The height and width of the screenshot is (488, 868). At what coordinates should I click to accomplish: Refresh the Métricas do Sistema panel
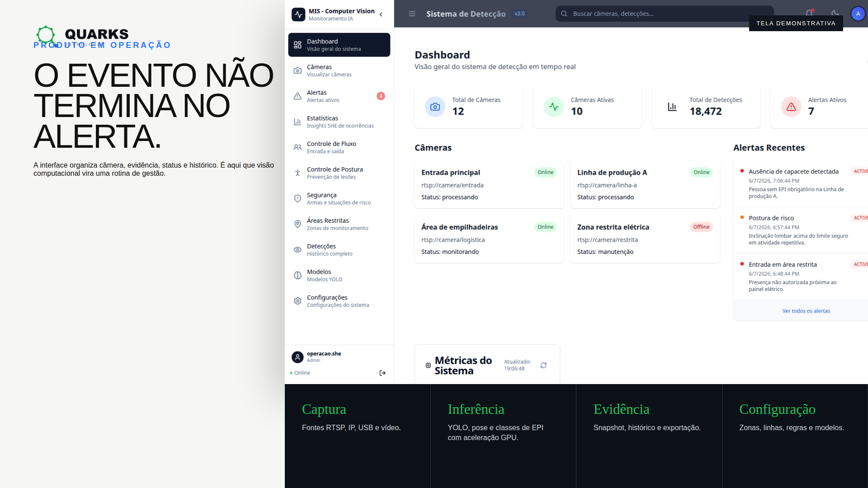pyautogui.click(x=543, y=365)
